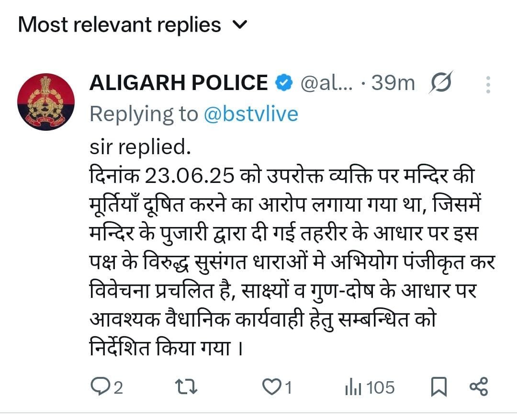
Task: Open the truncated @al... handle
Action: (326, 83)
